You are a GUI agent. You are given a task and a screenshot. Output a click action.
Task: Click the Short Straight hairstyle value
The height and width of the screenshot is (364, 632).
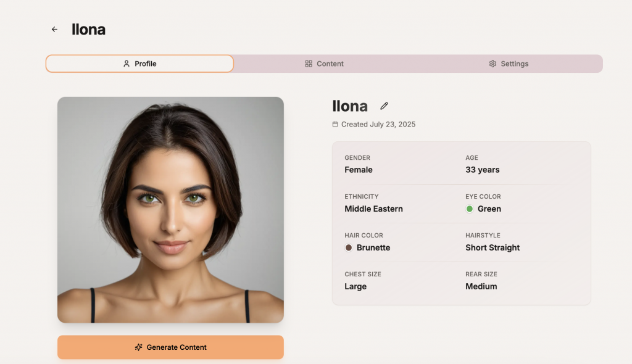pos(492,247)
